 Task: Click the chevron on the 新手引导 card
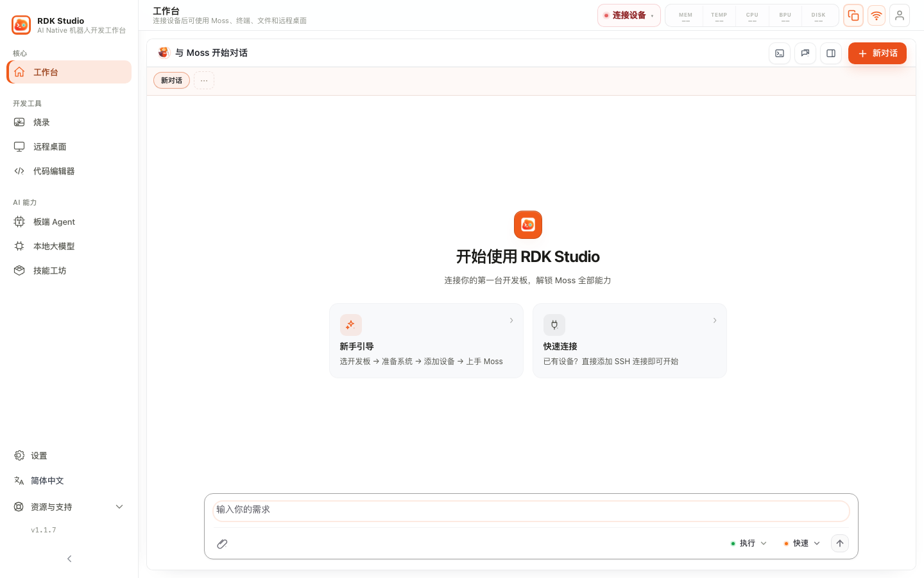[511, 320]
